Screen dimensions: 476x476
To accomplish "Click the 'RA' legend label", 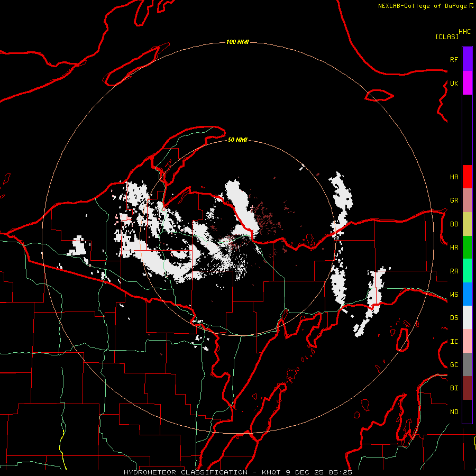I will click(x=454, y=271).
